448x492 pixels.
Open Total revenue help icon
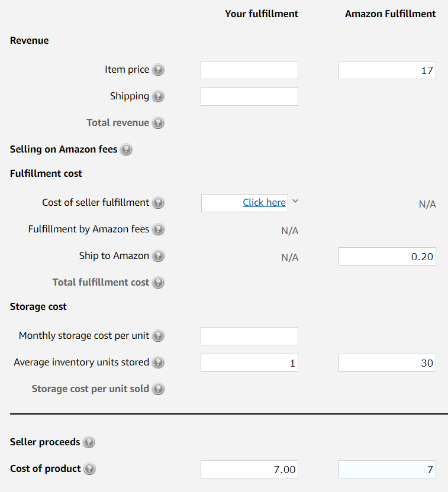pos(158,123)
